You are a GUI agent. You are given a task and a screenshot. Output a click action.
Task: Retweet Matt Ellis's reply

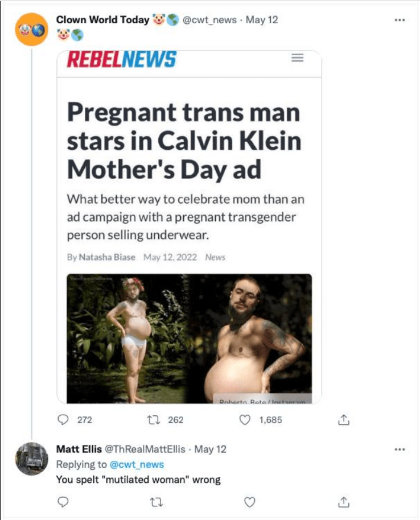click(153, 502)
